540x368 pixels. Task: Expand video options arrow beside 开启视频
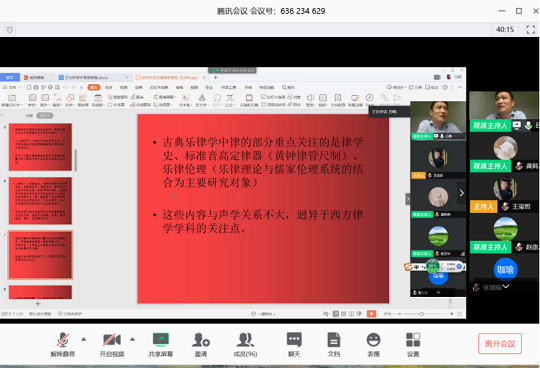[x=133, y=339]
